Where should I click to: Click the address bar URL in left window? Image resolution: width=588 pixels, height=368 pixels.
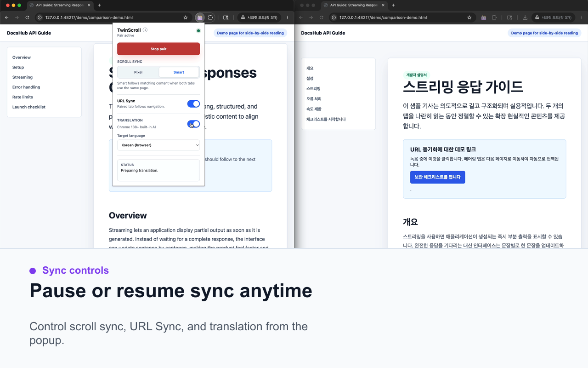[89, 17]
